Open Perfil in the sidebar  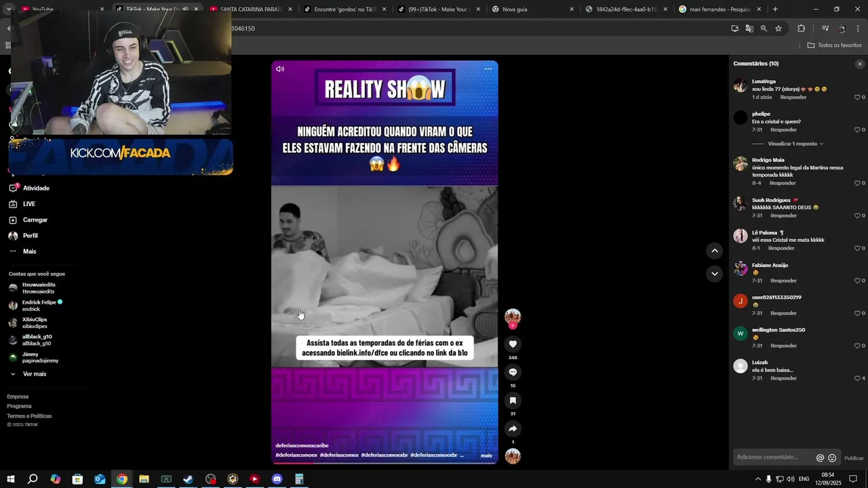coord(31,236)
